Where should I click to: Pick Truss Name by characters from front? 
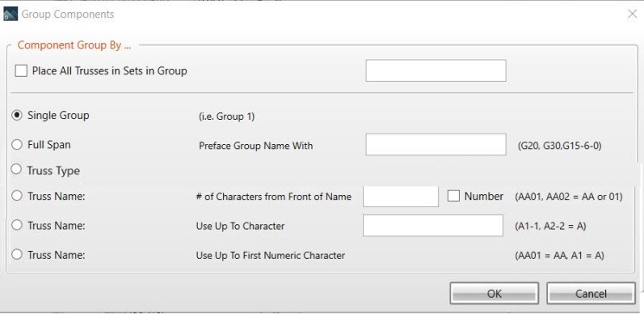coord(17,196)
